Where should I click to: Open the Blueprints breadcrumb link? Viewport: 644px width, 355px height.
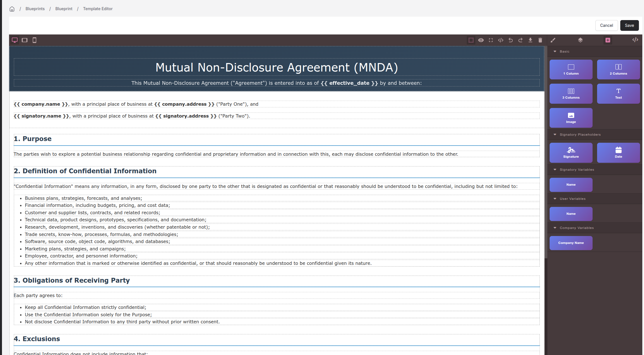35,9
